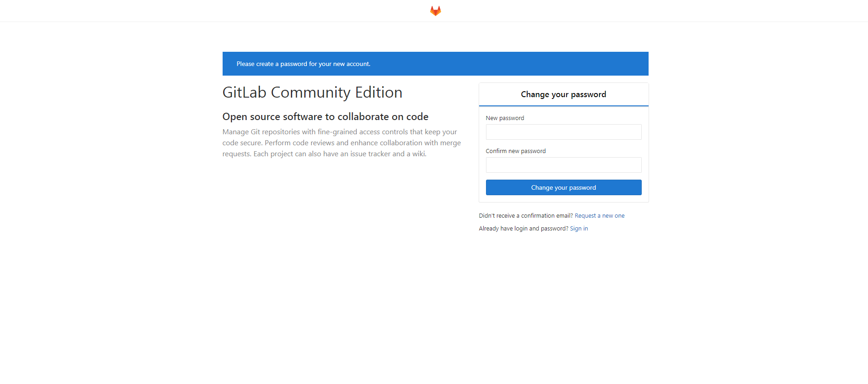Viewport: 868px width, 384px height.
Task: Focus the New password field
Action: click(563, 132)
